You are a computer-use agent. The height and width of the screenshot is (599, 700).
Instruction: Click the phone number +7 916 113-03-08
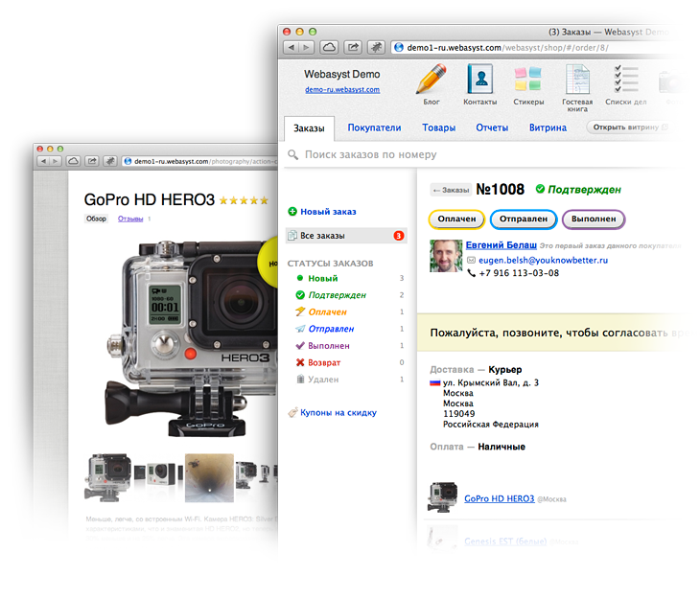pyautogui.click(x=519, y=273)
